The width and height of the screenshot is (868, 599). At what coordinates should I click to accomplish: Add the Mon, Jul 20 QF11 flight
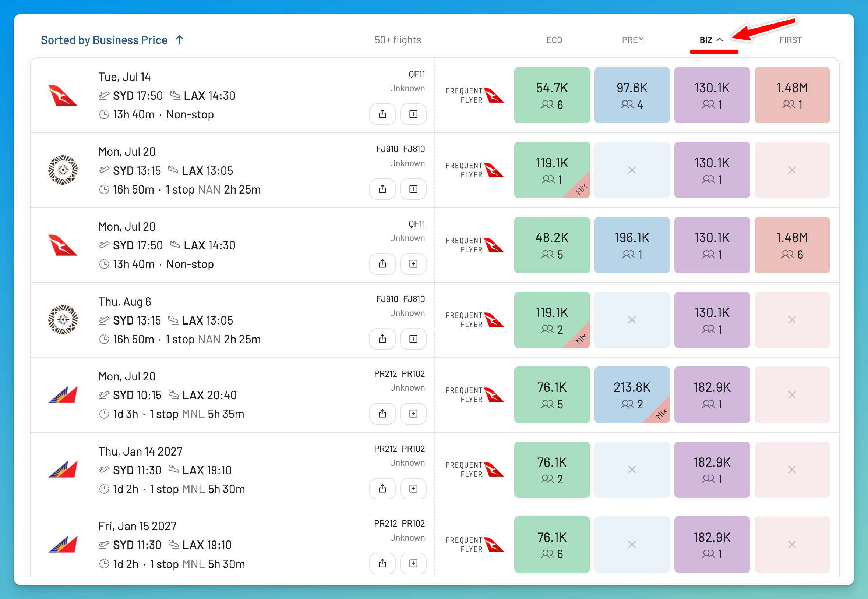413,264
